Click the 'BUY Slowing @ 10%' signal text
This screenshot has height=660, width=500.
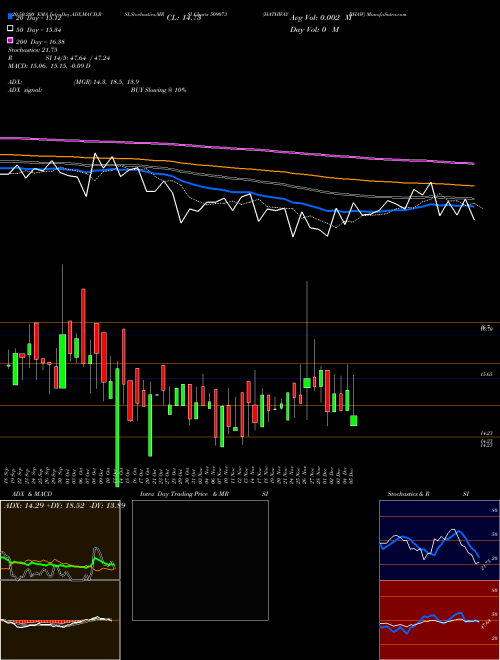(158, 90)
